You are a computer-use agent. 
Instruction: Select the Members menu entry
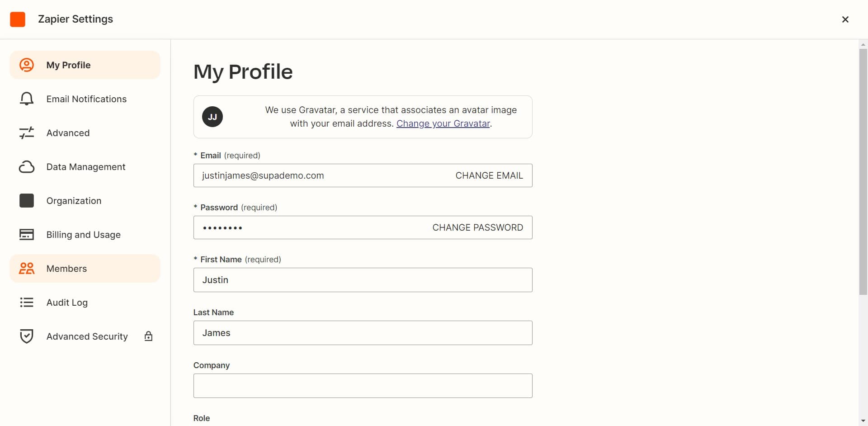pyautogui.click(x=66, y=268)
